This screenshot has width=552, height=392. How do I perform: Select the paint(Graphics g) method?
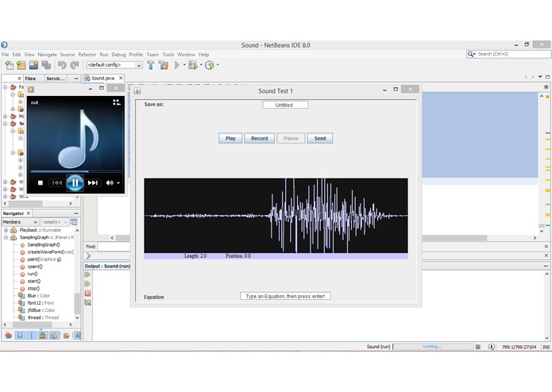[x=44, y=259]
